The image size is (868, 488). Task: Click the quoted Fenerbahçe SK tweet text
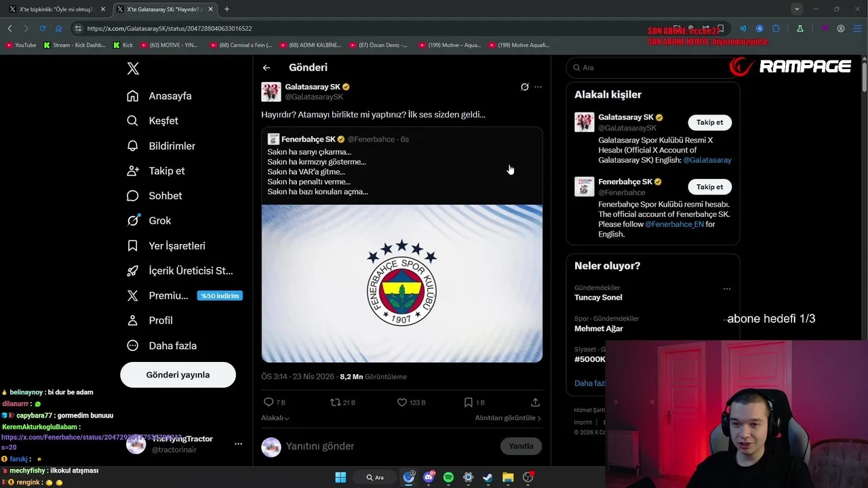[317, 171]
